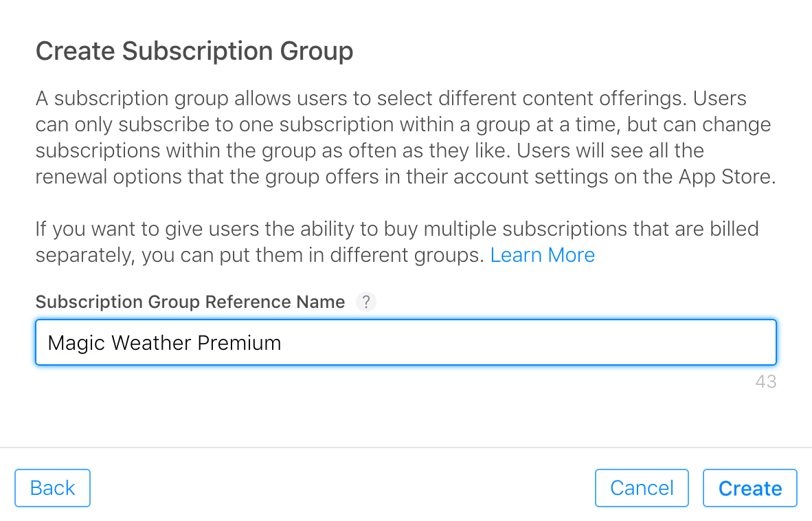
Task: Click the paragraph starting with A subscription group
Action: pos(405,137)
